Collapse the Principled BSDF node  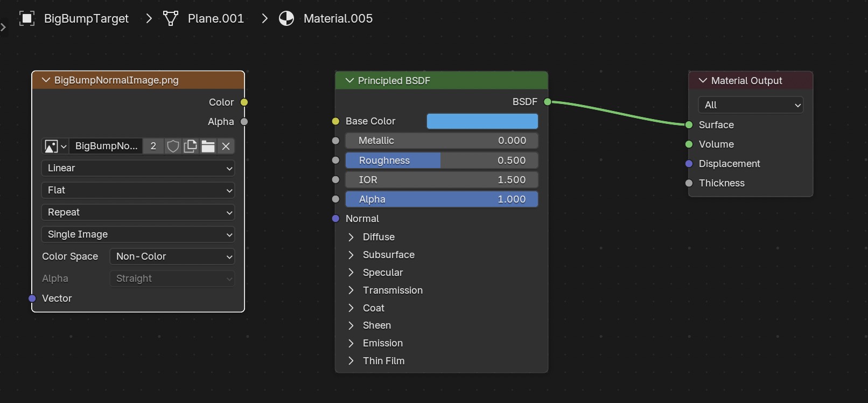349,80
